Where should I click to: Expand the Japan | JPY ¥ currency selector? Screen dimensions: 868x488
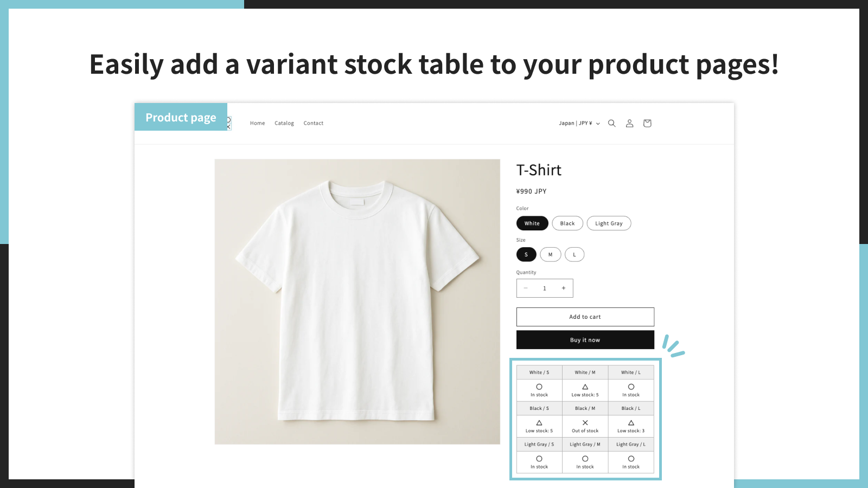tap(579, 123)
